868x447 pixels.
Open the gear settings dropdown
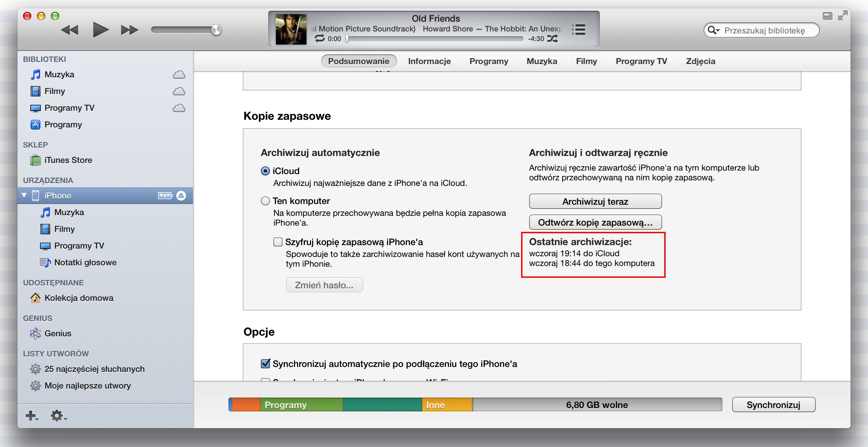58,415
